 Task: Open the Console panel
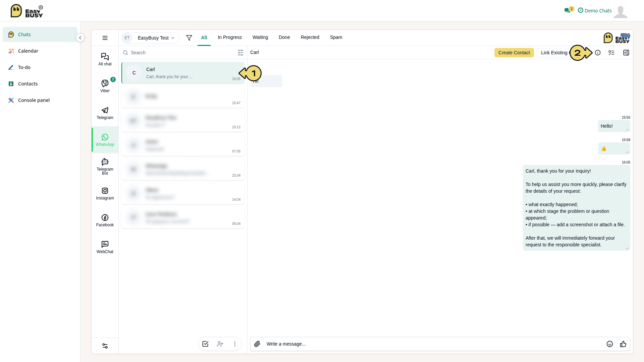40,100
